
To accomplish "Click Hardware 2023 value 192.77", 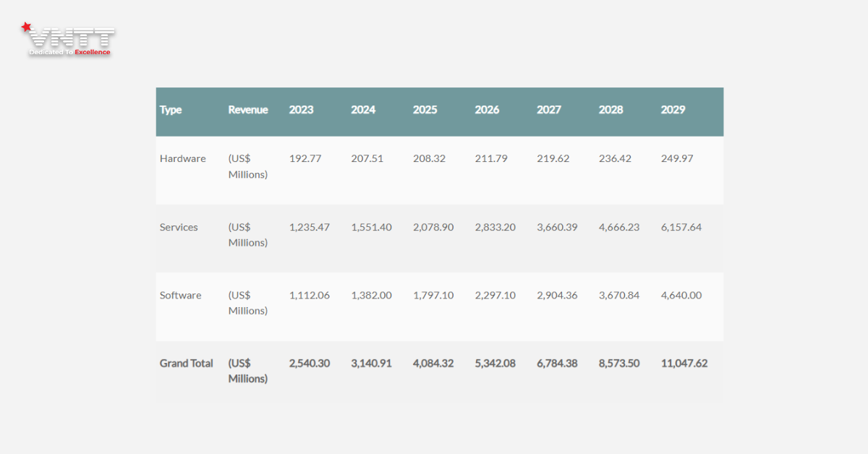I will pyautogui.click(x=305, y=158).
